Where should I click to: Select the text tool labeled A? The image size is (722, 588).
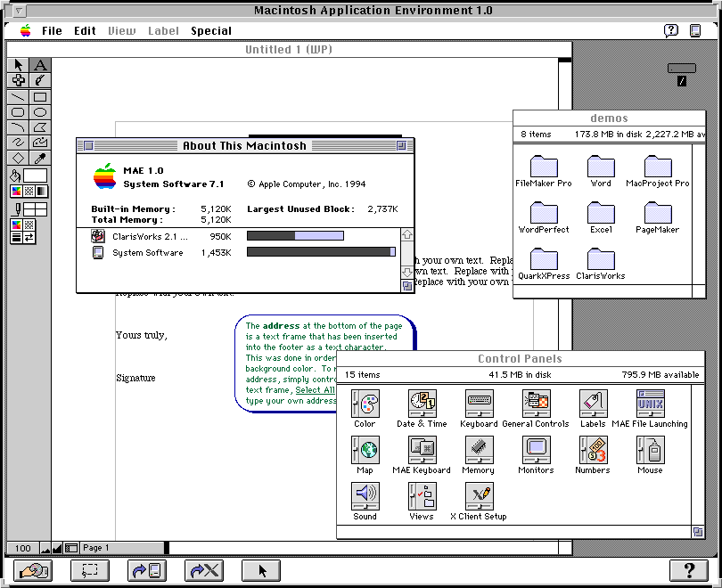(40, 65)
